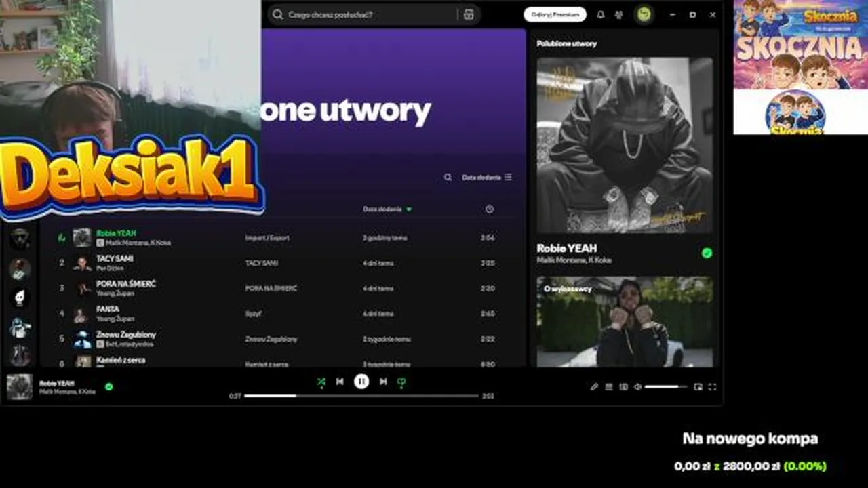Open the 'Data dodania' sort dropdown with list icon

pyautogui.click(x=487, y=177)
